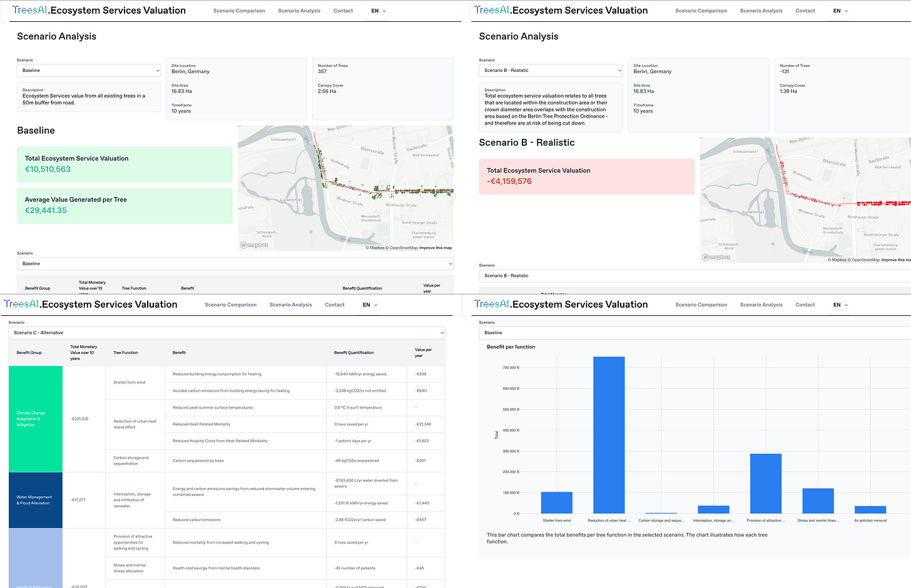Click the Average Value Generated per Tree card
911x588 pixels.
point(125,205)
